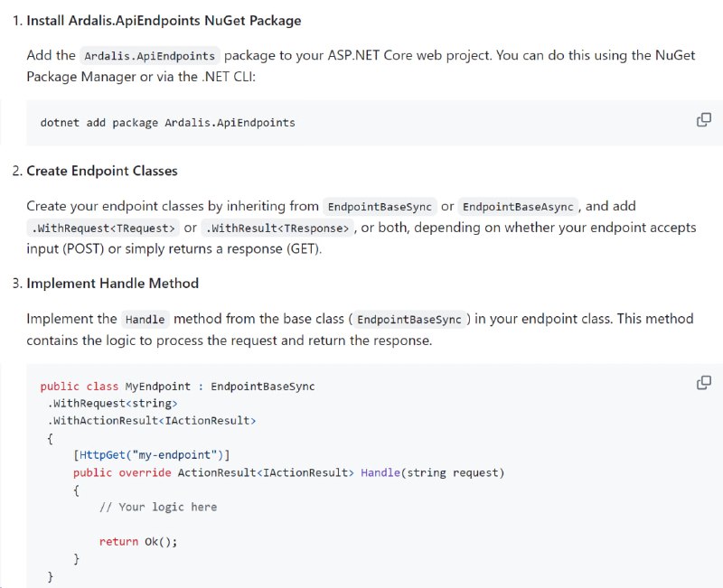Click the inline 'Ardalis.ApiEndpoints' code chip in step 1
The width and height of the screenshot is (723, 588).
pyautogui.click(x=150, y=56)
